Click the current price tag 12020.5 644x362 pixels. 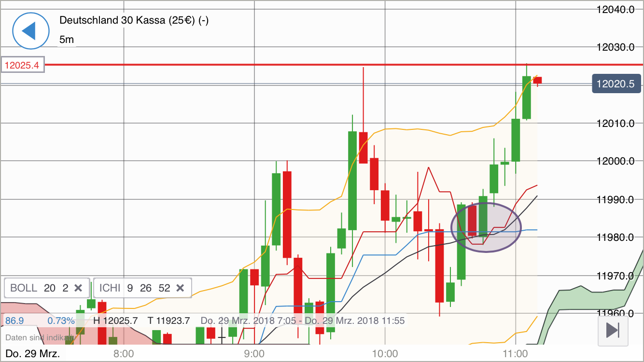[616, 84]
